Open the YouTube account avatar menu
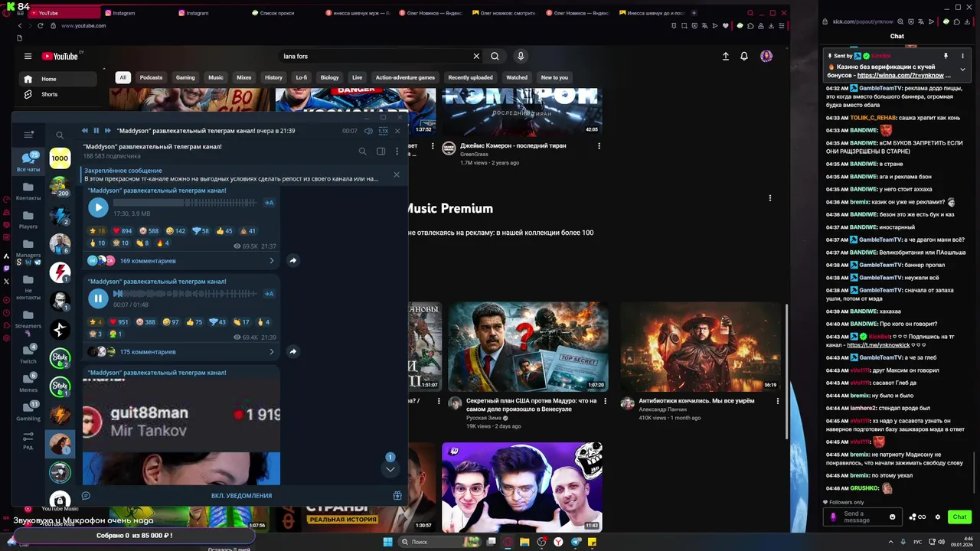The width and height of the screenshot is (980, 551). tap(766, 56)
